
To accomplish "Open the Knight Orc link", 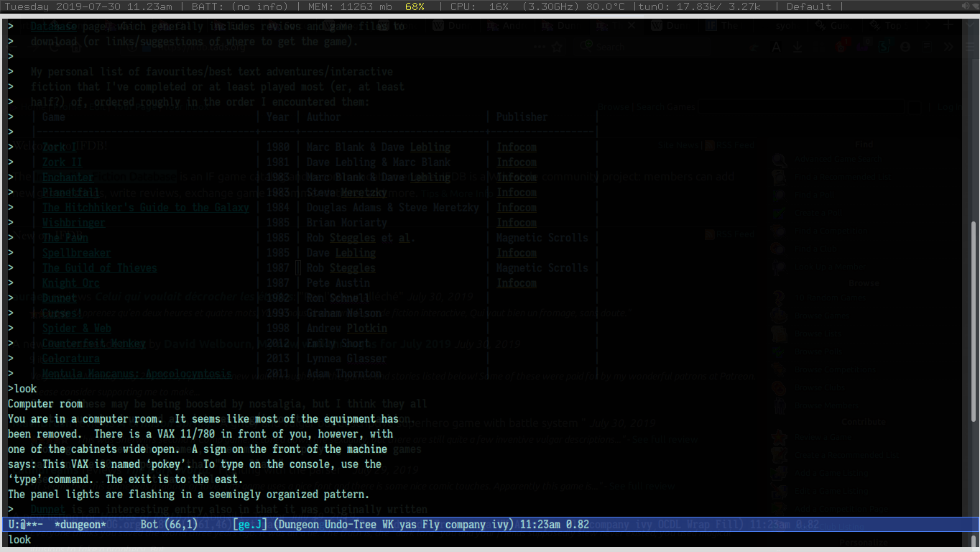I will click(x=71, y=282).
